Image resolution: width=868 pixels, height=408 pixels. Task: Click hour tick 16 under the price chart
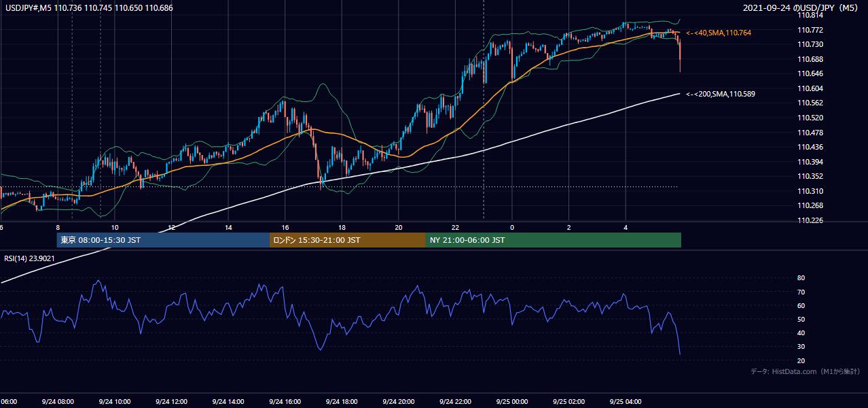[285, 227]
